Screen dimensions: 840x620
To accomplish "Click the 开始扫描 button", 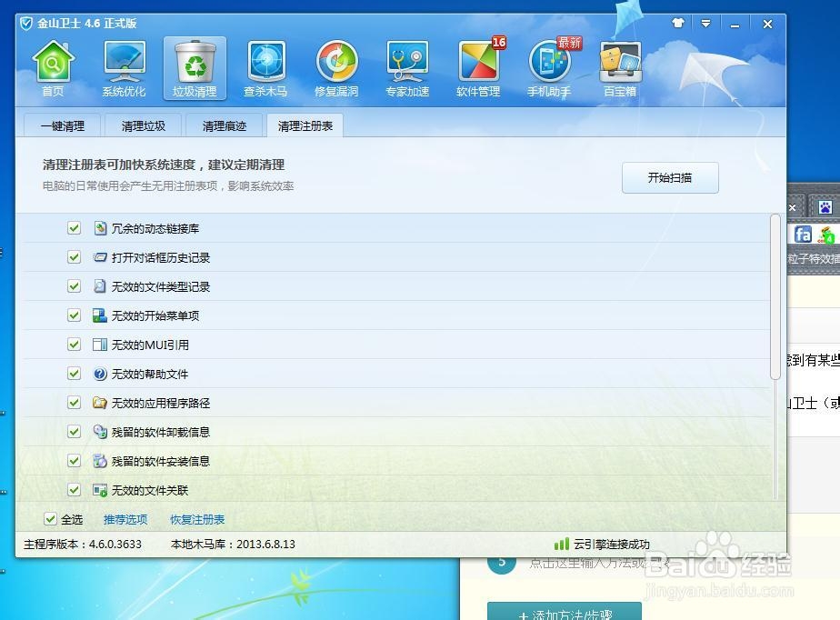I will click(670, 178).
